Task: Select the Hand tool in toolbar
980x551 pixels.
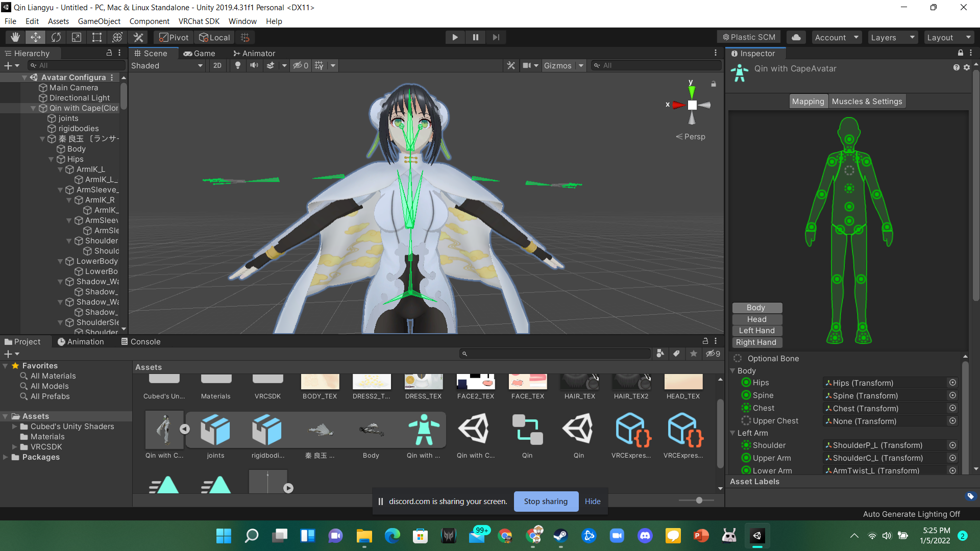Action: (15, 37)
